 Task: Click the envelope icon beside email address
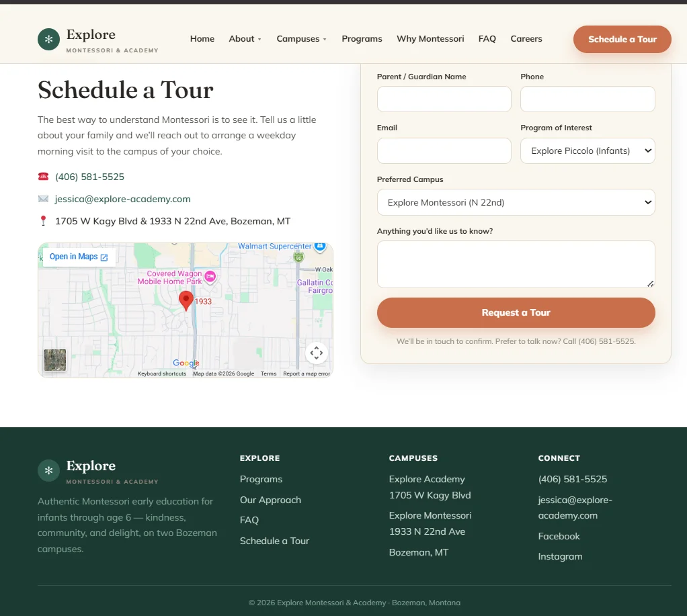click(x=43, y=199)
